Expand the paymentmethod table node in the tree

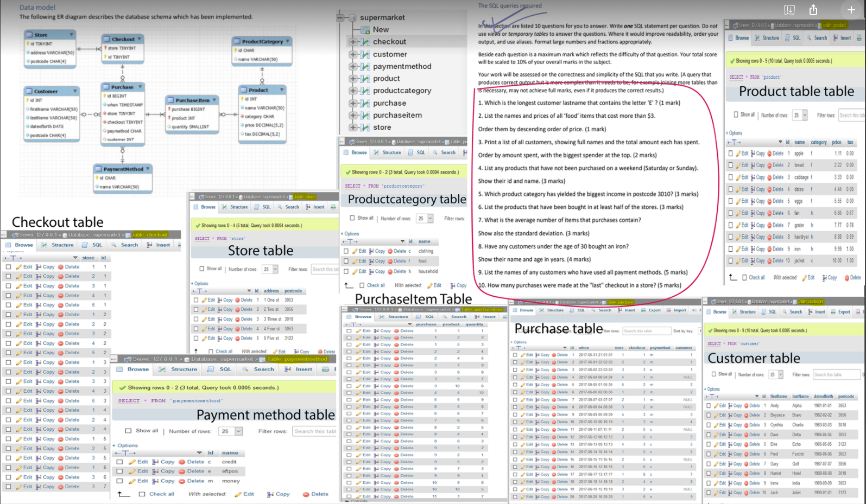[352, 66]
